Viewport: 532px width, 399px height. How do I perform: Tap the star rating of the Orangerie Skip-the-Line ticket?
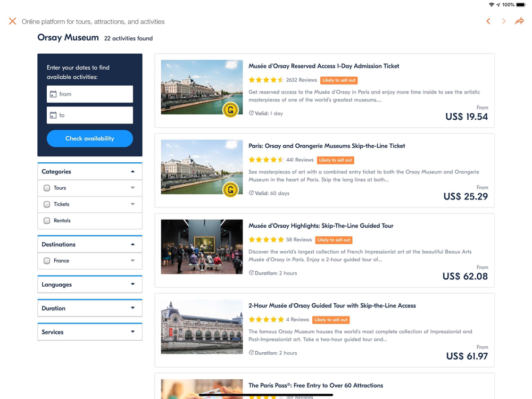click(266, 160)
